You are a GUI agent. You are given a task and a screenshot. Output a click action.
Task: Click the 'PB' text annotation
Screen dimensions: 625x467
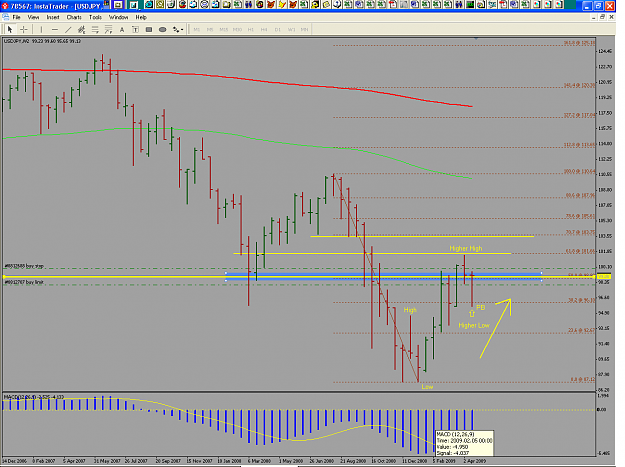coord(480,308)
